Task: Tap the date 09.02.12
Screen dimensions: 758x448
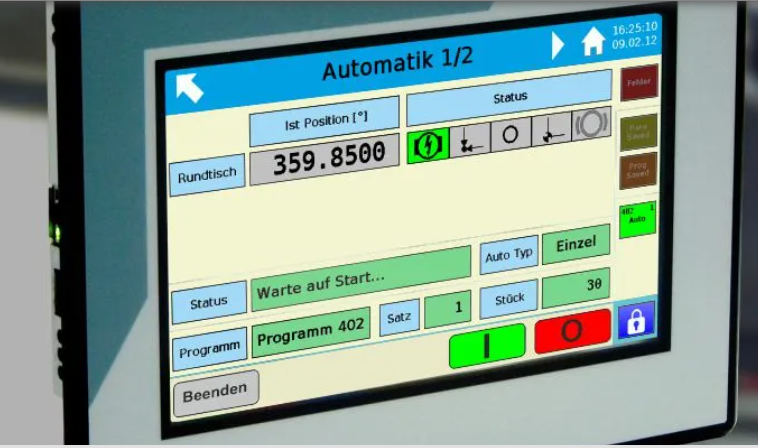Action: (634, 43)
